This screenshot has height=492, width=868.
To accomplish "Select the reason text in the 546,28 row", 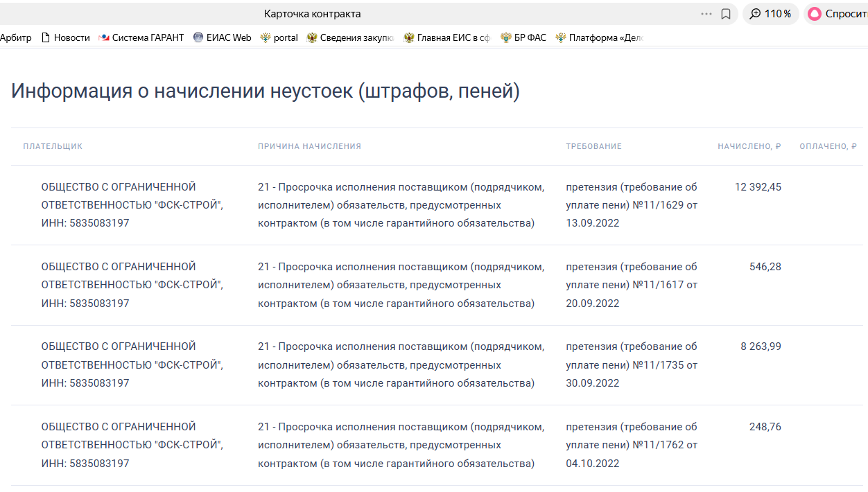I will (401, 285).
